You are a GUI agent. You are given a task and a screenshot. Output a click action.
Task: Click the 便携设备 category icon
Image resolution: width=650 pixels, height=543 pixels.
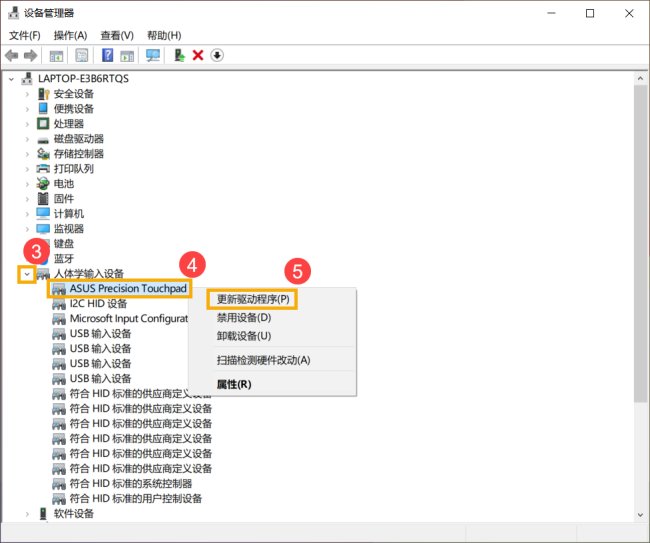click(43, 109)
